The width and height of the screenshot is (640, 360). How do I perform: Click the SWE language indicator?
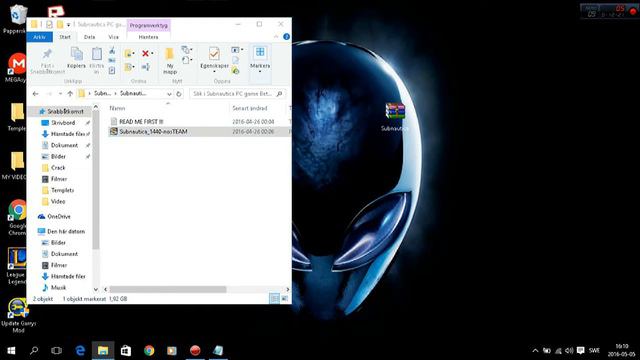click(x=594, y=351)
